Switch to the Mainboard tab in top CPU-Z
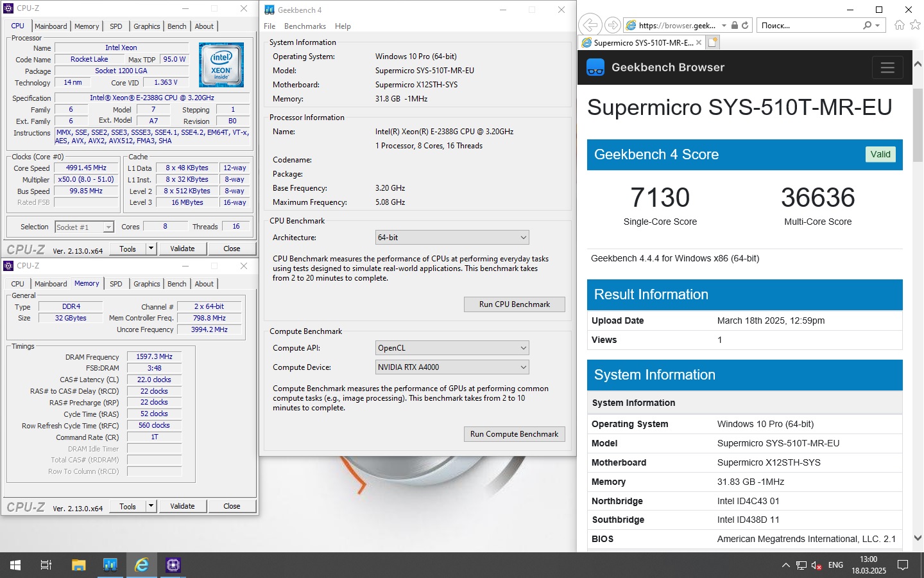Screen dimensions: 924x578 (51, 26)
